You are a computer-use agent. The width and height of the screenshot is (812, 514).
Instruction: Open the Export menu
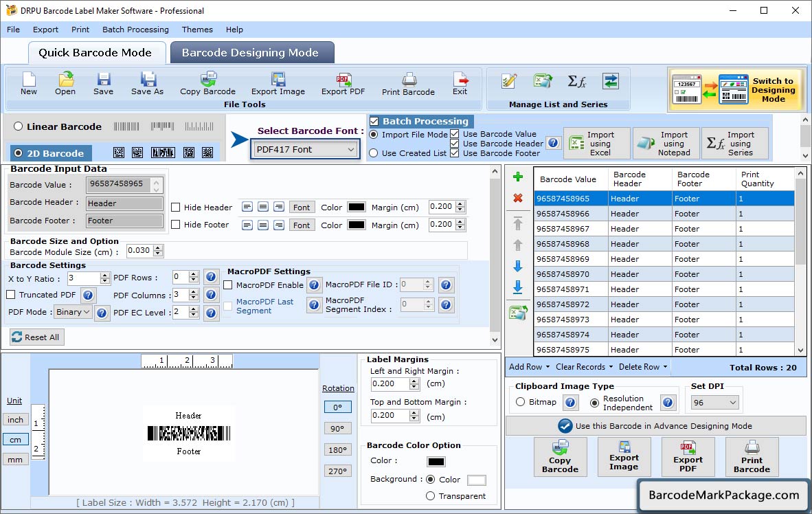click(x=45, y=30)
